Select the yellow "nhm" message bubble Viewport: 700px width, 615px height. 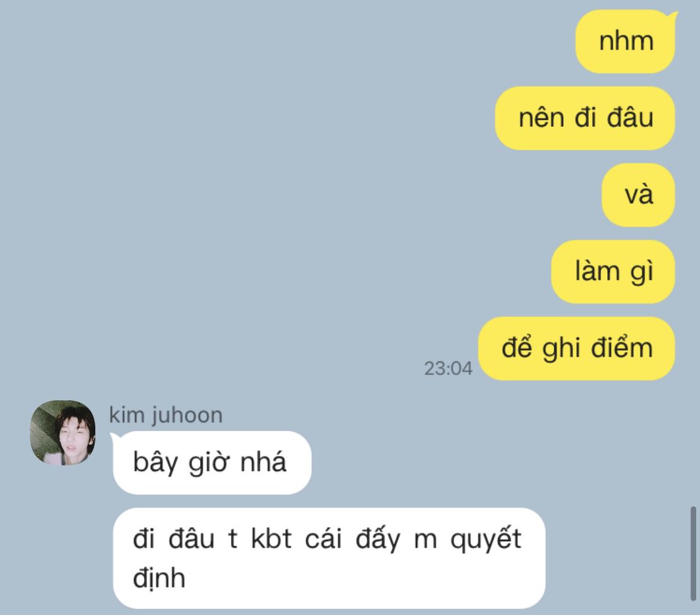(x=625, y=41)
